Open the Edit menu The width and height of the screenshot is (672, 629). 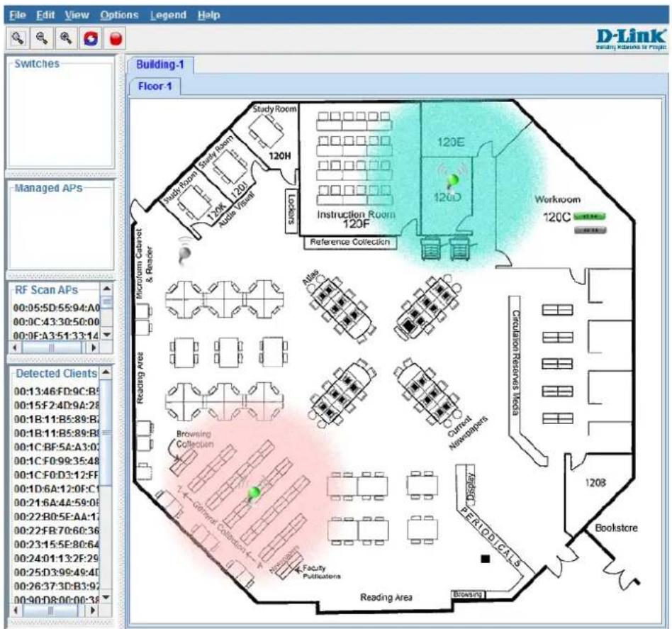45,15
